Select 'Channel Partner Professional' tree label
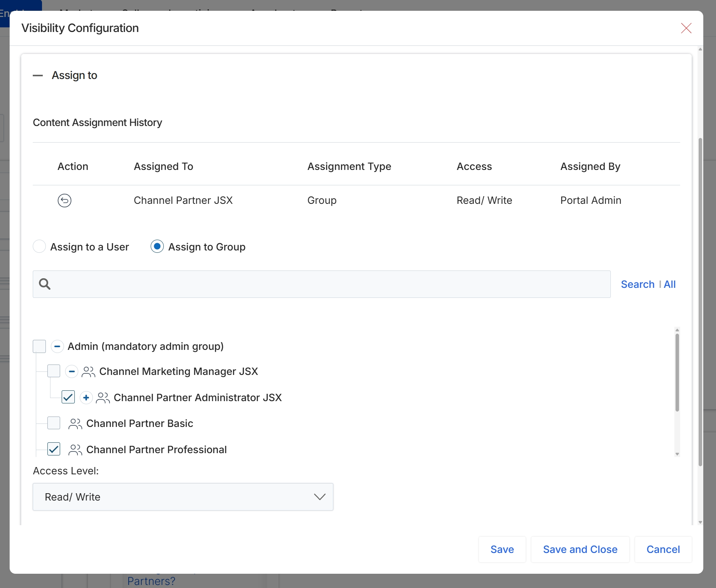The height and width of the screenshot is (588, 716). pyautogui.click(x=156, y=450)
